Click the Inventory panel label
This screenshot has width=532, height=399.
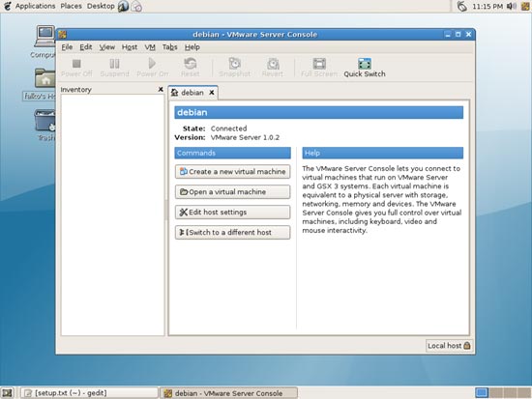(76, 90)
